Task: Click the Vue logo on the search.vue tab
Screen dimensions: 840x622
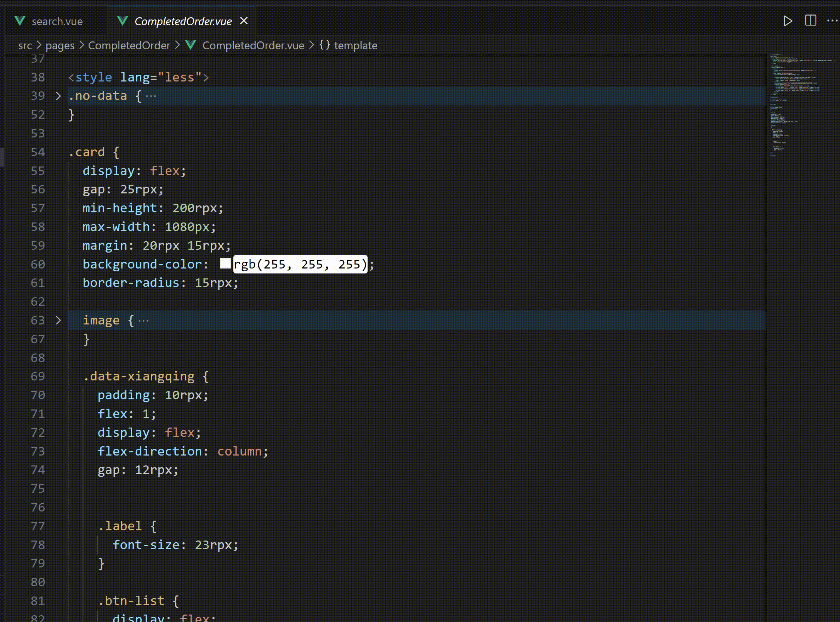Action: (x=19, y=21)
